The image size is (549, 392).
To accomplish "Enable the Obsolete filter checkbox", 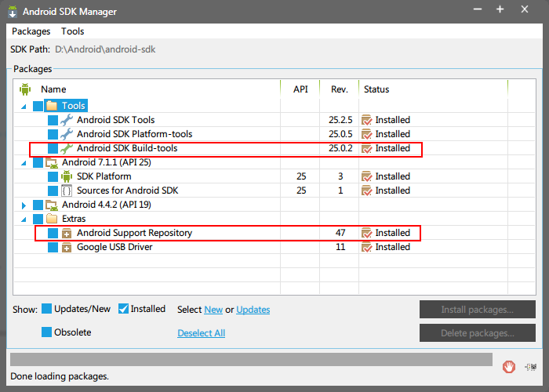I will click(46, 332).
